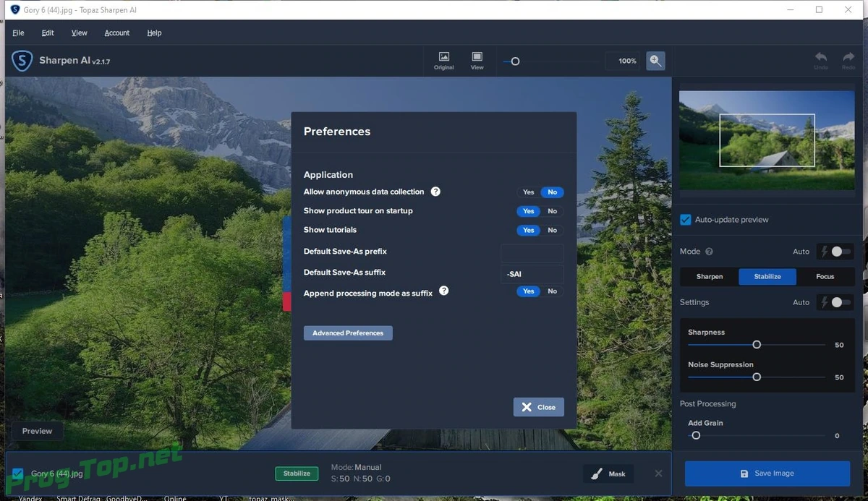Close the Preferences dialog
868x501 pixels.
539,407
